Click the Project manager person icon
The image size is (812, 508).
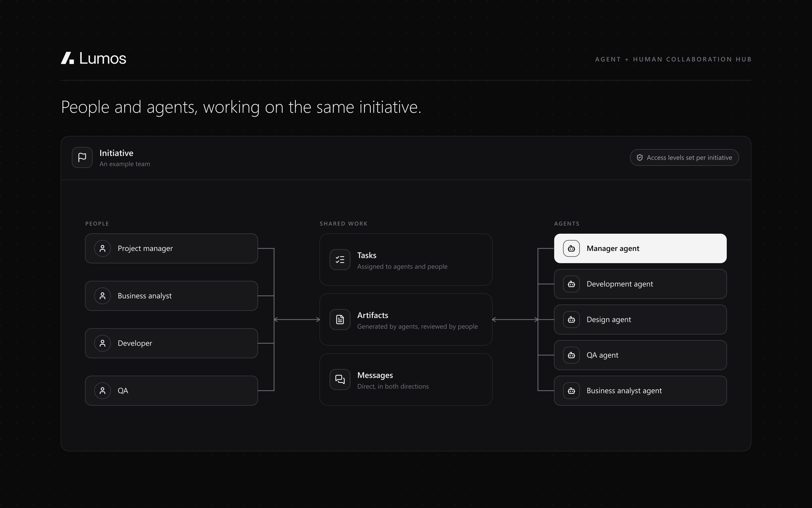click(103, 249)
